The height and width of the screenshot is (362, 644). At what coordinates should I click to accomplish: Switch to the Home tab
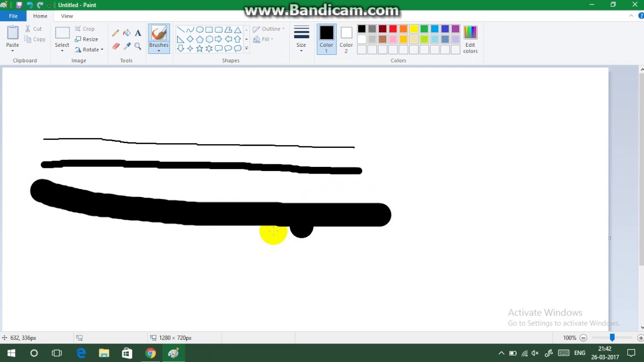pyautogui.click(x=40, y=16)
